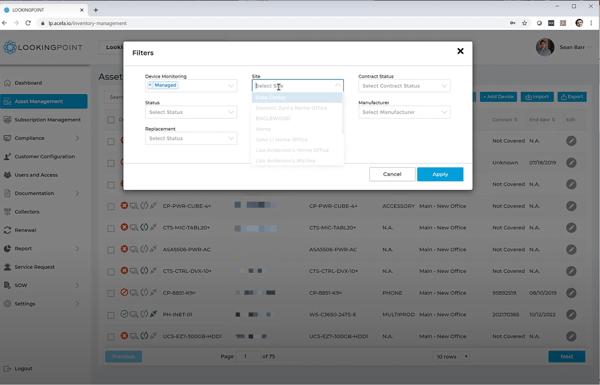
Task: Check the CTS-CTRL-DVX-10+ row checkbox
Action: [x=111, y=272]
